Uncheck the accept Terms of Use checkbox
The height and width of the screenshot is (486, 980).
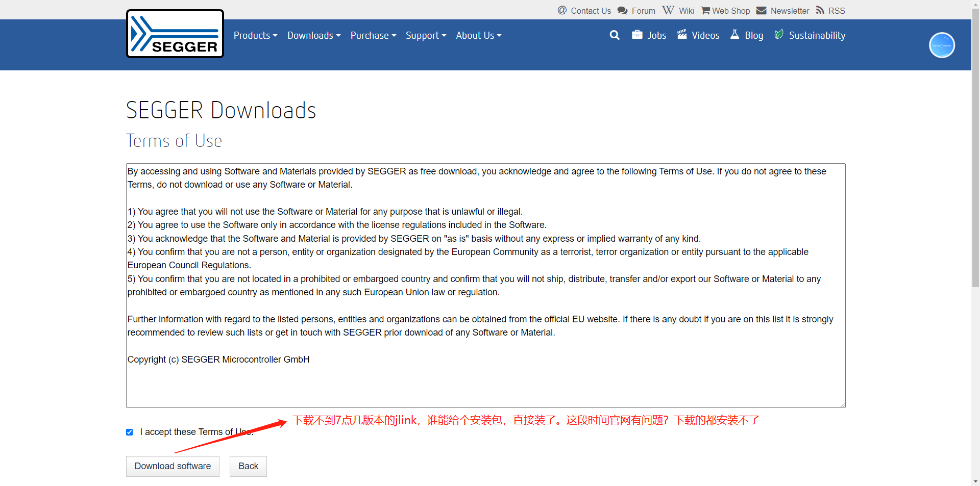point(130,432)
